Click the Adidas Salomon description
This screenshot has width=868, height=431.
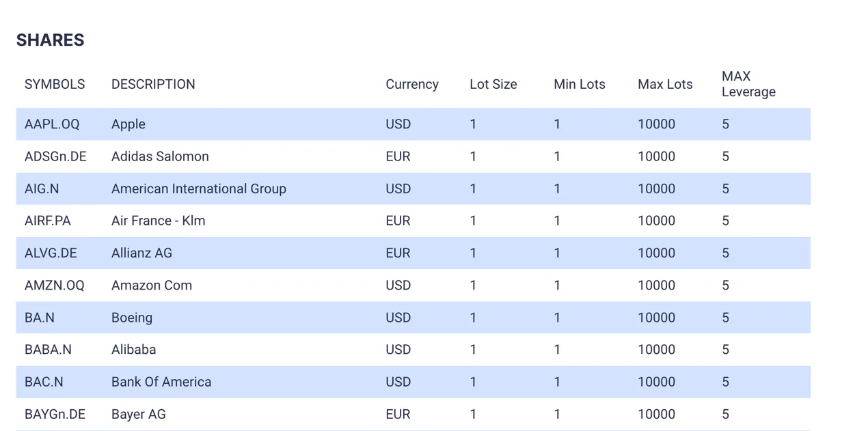[160, 156]
